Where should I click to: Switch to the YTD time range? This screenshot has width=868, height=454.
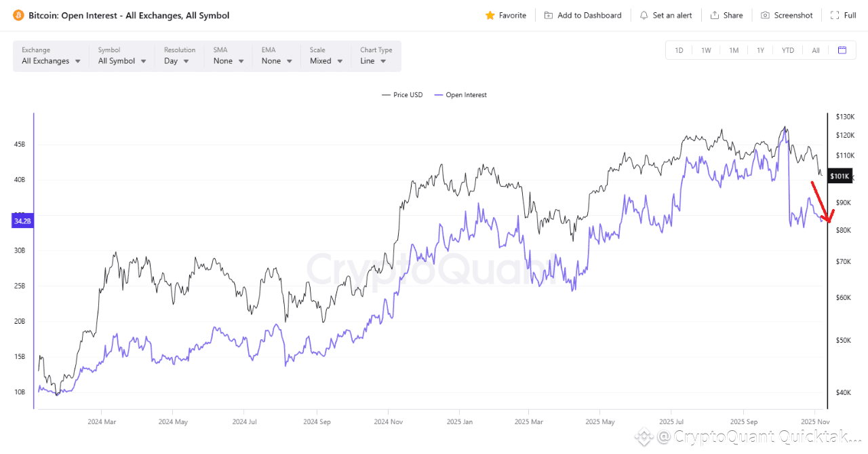(787, 50)
